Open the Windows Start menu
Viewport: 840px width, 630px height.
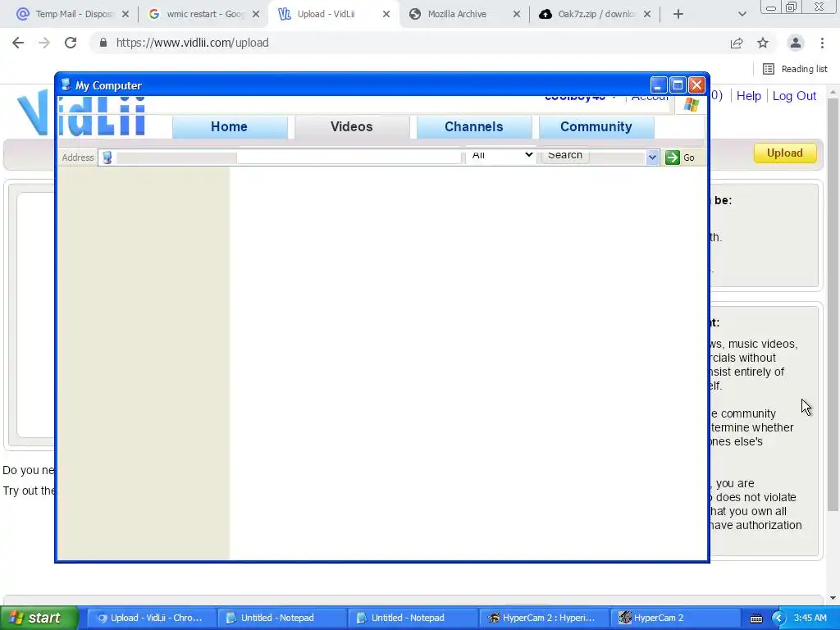(39, 619)
